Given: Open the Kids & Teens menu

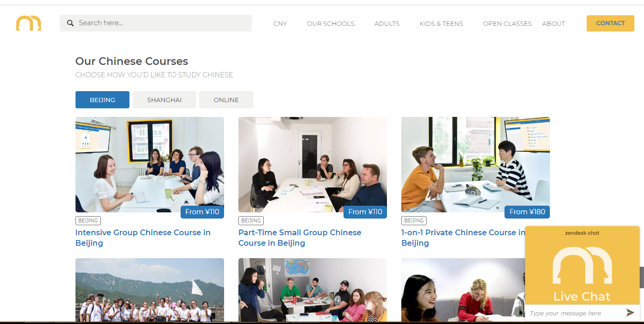Looking at the screenshot, I should [441, 23].
